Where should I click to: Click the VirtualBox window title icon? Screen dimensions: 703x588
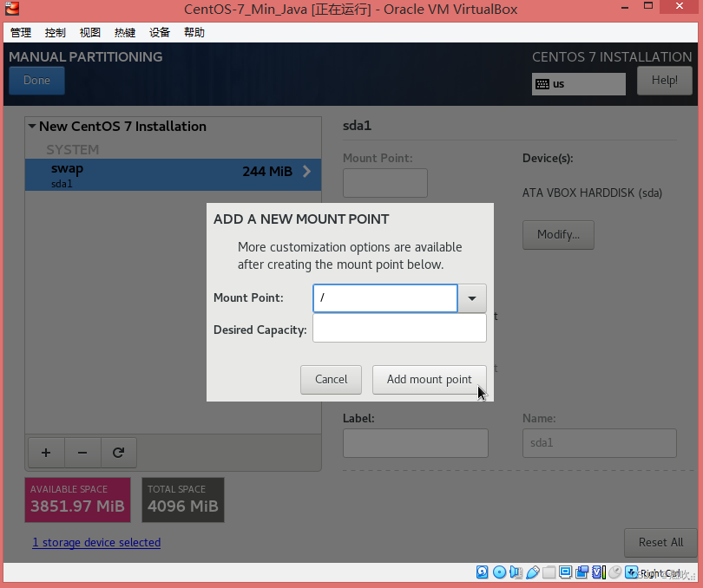pos(12,9)
